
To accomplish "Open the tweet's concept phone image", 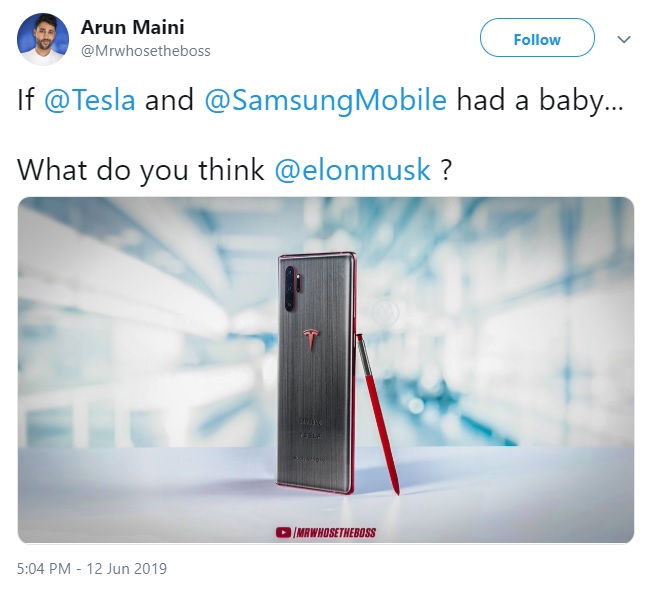I will (326, 370).
